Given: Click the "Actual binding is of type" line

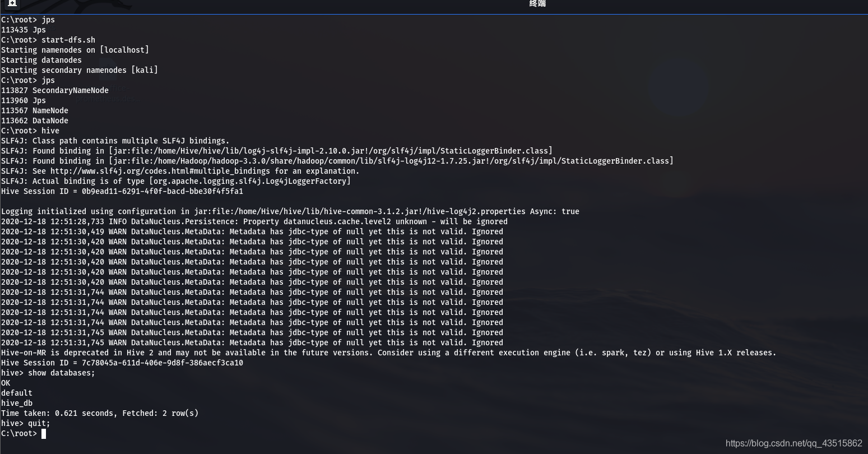Looking at the screenshot, I should pyautogui.click(x=176, y=181).
